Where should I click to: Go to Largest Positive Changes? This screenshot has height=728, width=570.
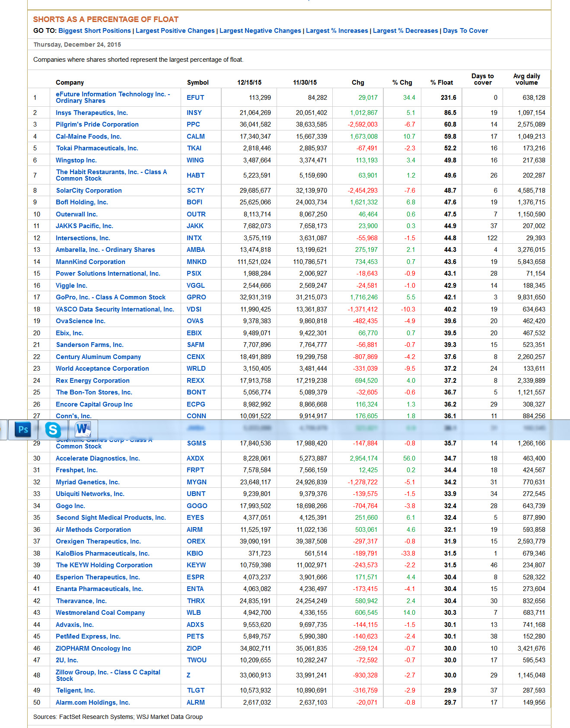tap(175, 31)
